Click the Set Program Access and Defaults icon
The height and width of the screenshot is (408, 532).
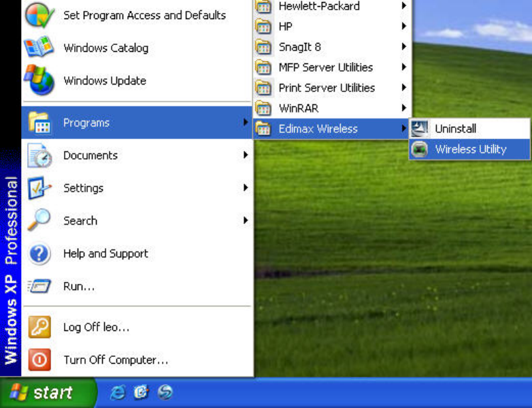coord(39,15)
